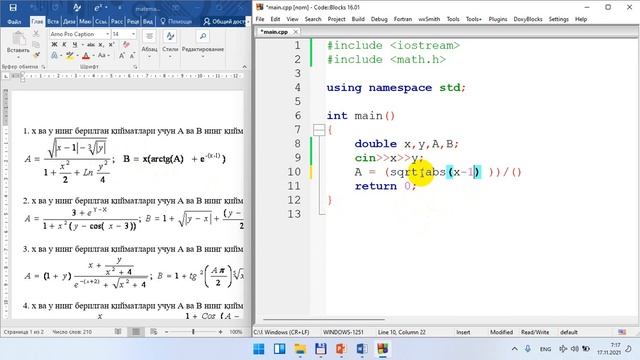Activate the Format Painter brush in Word

click(36, 55)
